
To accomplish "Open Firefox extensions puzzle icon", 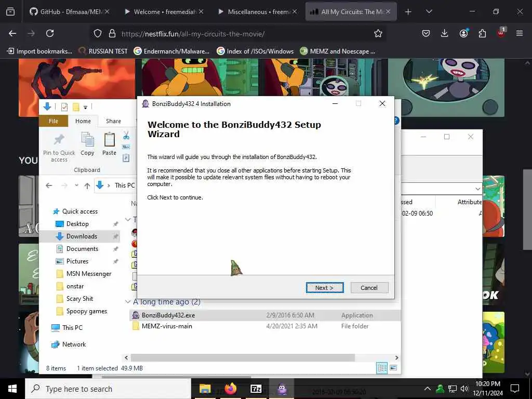I will tap(482, 33).
